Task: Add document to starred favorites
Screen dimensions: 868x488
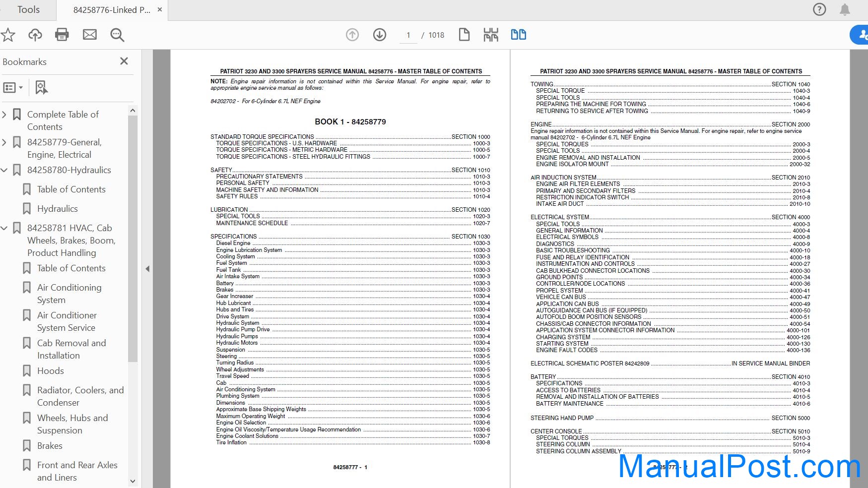Action: pyautogui.click(x=8, y=35)
